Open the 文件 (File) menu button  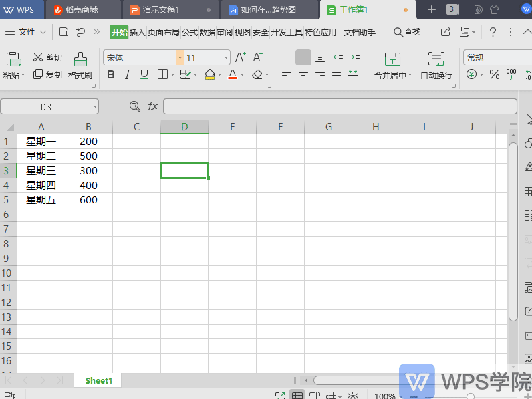pos(25,32)
